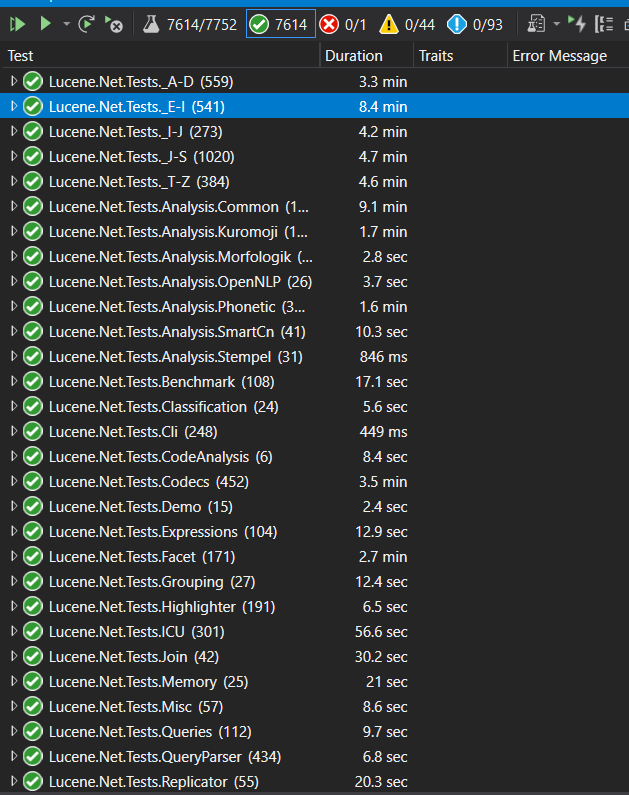Sort by the Error Message column header
Screen dimensions: 629x795
[568, 56]
